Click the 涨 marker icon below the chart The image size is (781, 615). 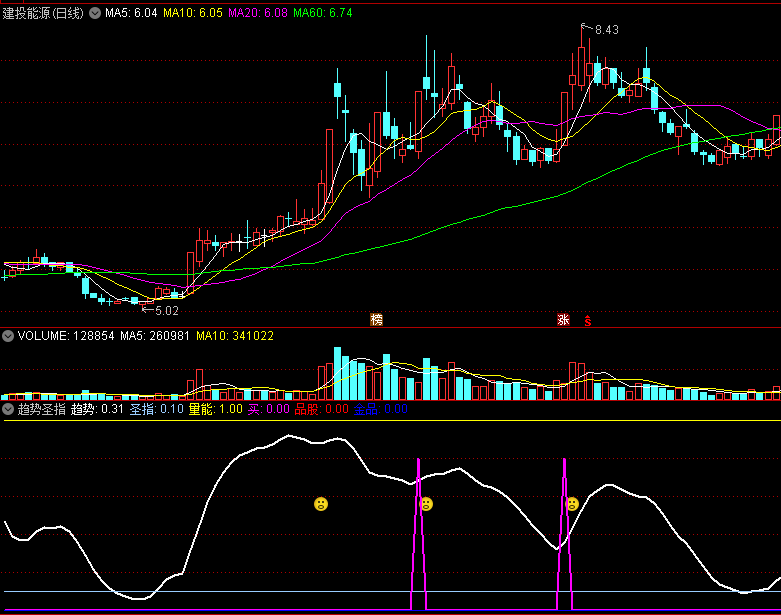coord(563,319)
